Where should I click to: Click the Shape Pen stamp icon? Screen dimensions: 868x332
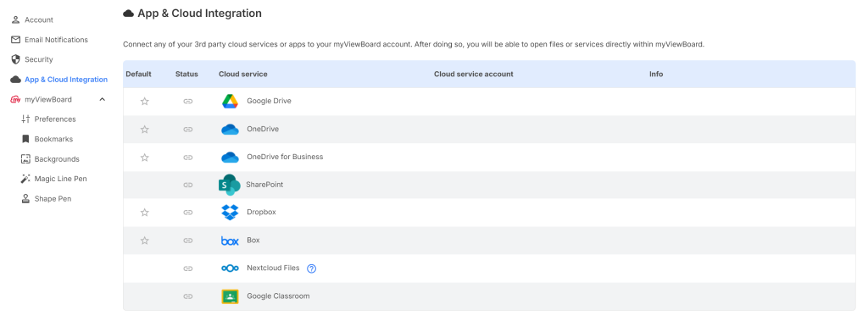click(x=25, y=199)
